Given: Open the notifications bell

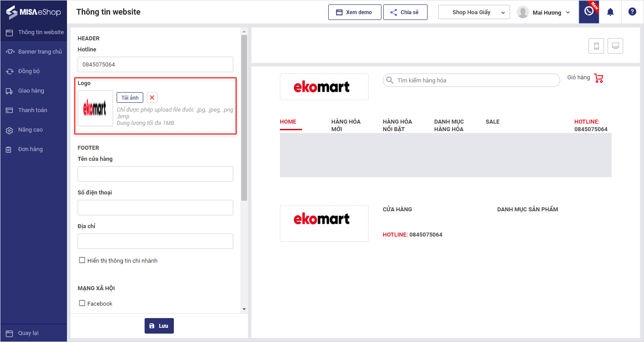Looking at the screenshot, I should tap(610, 12).
